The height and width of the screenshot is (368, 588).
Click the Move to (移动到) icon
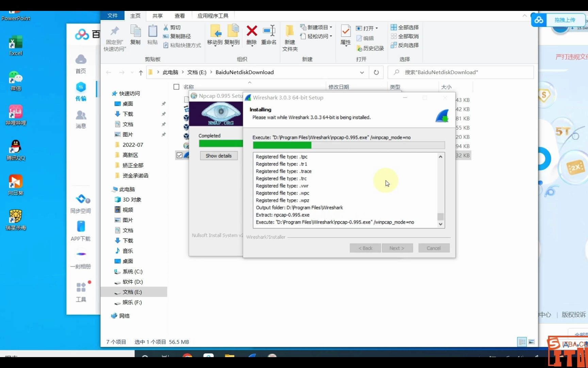(x=215, y=31)
